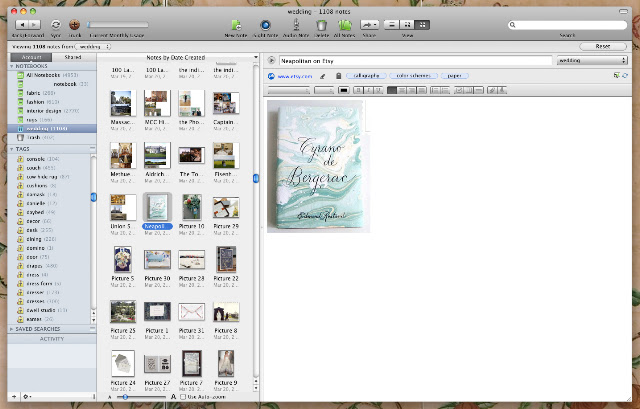Show All Notes from the toolbar
Screen dimensions: 640x409
click(344, 25)
